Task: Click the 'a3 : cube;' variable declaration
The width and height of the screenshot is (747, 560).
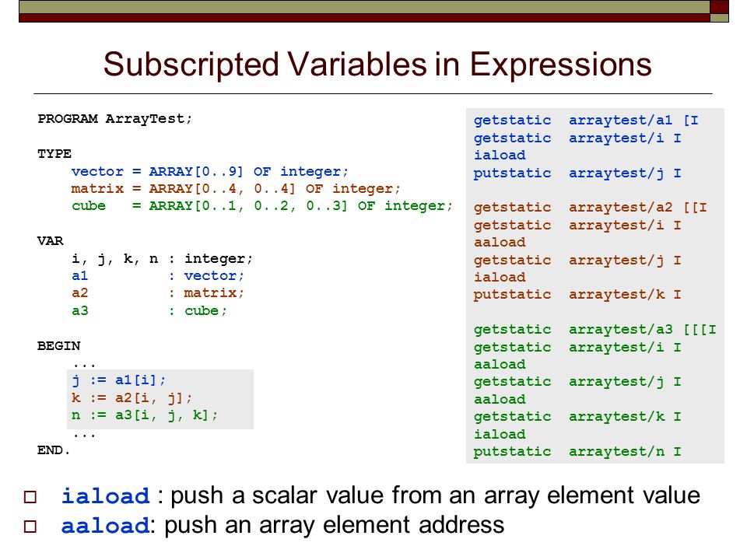Action: (149, 311)
